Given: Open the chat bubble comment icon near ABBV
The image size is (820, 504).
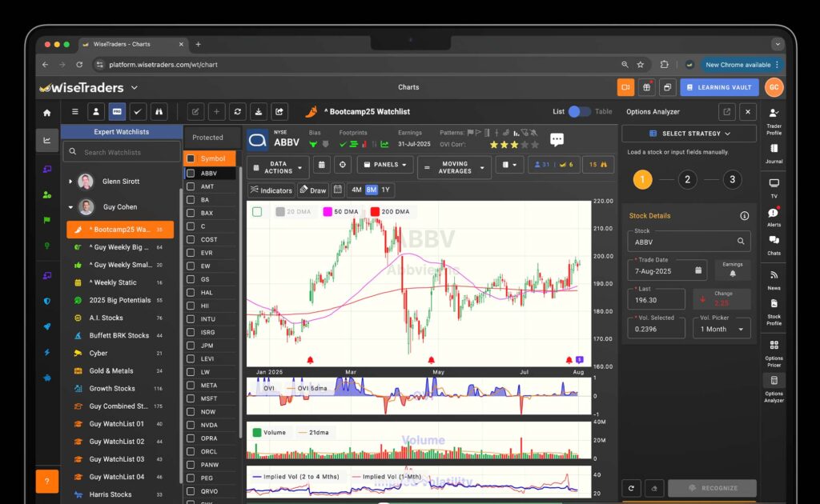Looking at the screenshot, I should click(x=557, y=139).
